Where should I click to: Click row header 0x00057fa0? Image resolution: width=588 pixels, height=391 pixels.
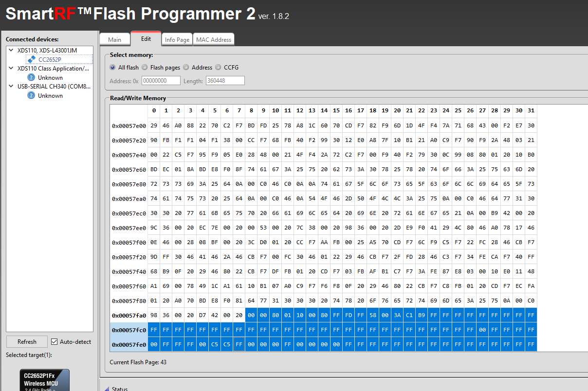point(129,315)
